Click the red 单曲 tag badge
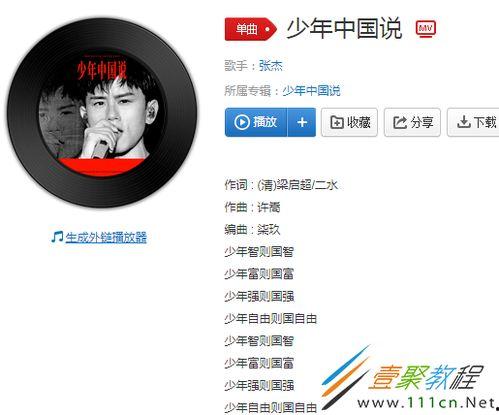499x415 pixels. [x=251, y=29]
